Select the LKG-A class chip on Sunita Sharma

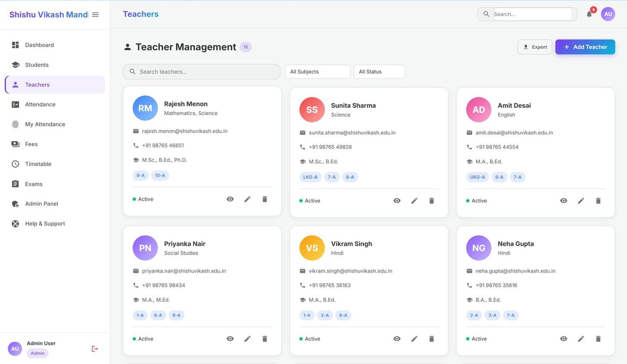tap(310, 177)
